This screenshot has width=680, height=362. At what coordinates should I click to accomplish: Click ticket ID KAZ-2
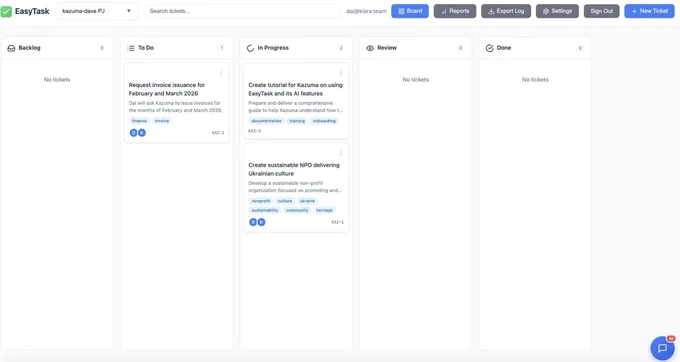click(218, 133)
